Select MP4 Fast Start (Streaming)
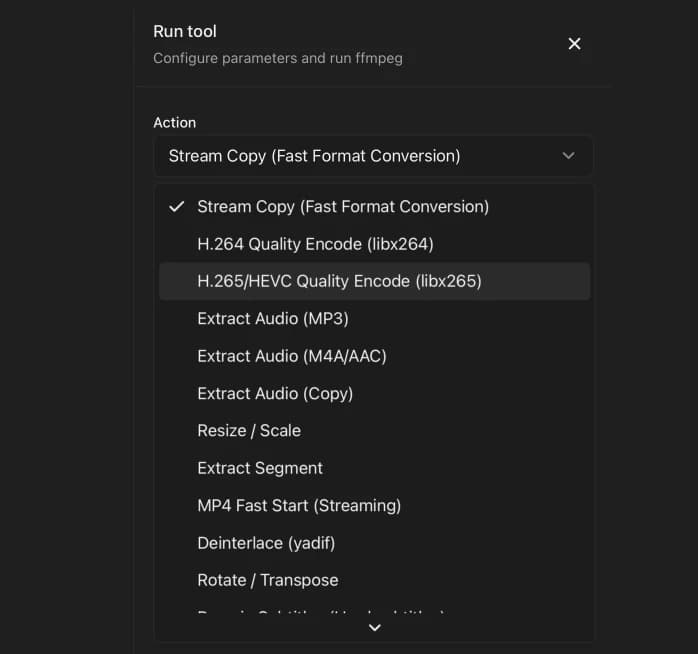The height and width of the screenshot is (654, 698). 299,505
